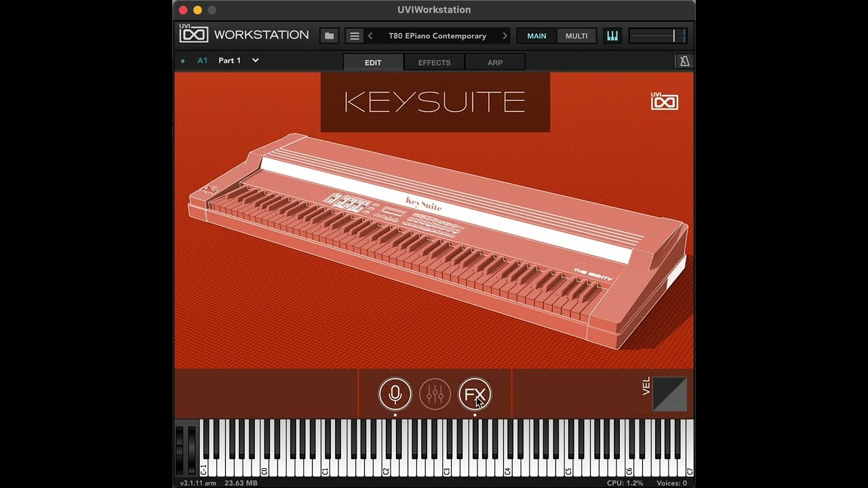Screen dimensions: 868x488
Task: Click the Eighty keyboard instrument image
Action: tap(438, 241)
